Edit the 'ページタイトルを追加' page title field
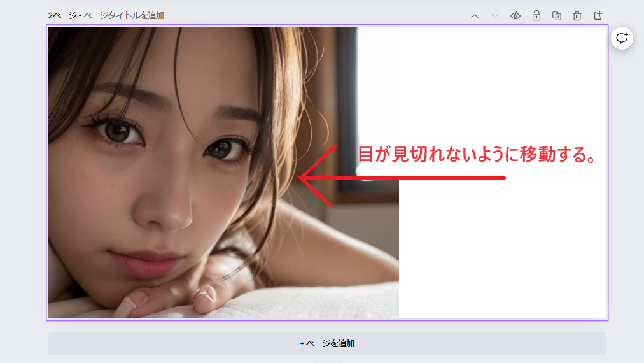Viewport: 644px width, 363px height. [123, 16]
